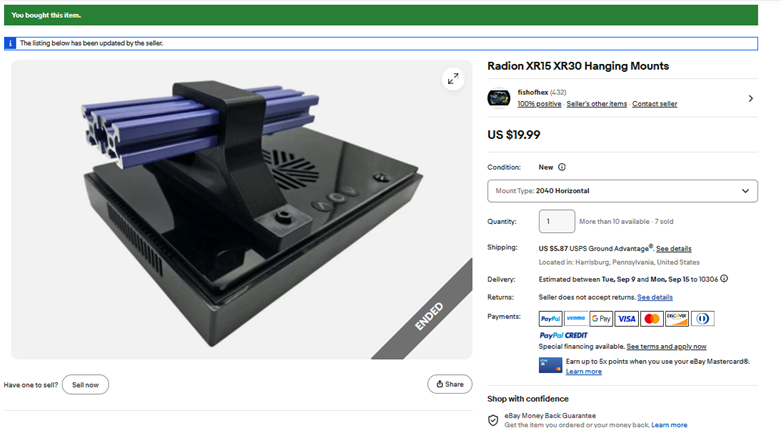
Task: Click the blue info icon in update notice
Action: tap(10, 43)
